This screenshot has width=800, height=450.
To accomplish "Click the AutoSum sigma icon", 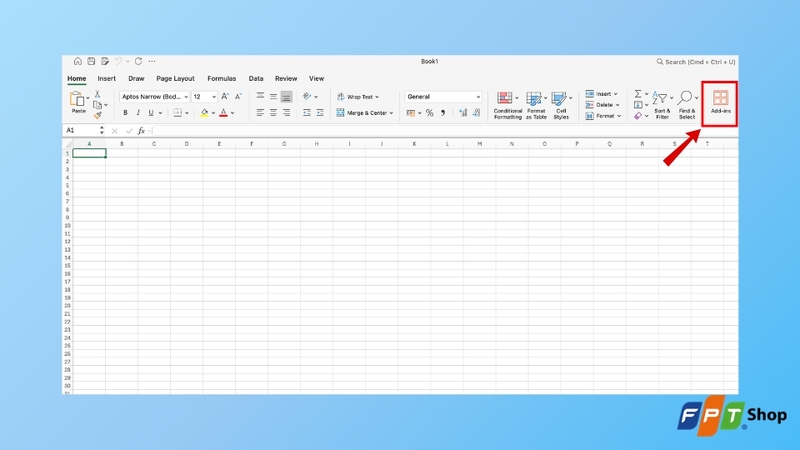I will pyautogui.click(x=638, y=94).
